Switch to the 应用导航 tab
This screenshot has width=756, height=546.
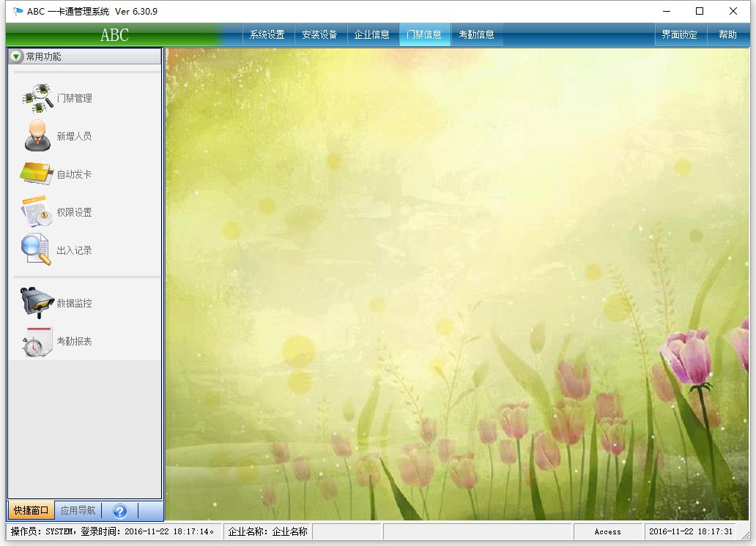[x=78, y=511]
